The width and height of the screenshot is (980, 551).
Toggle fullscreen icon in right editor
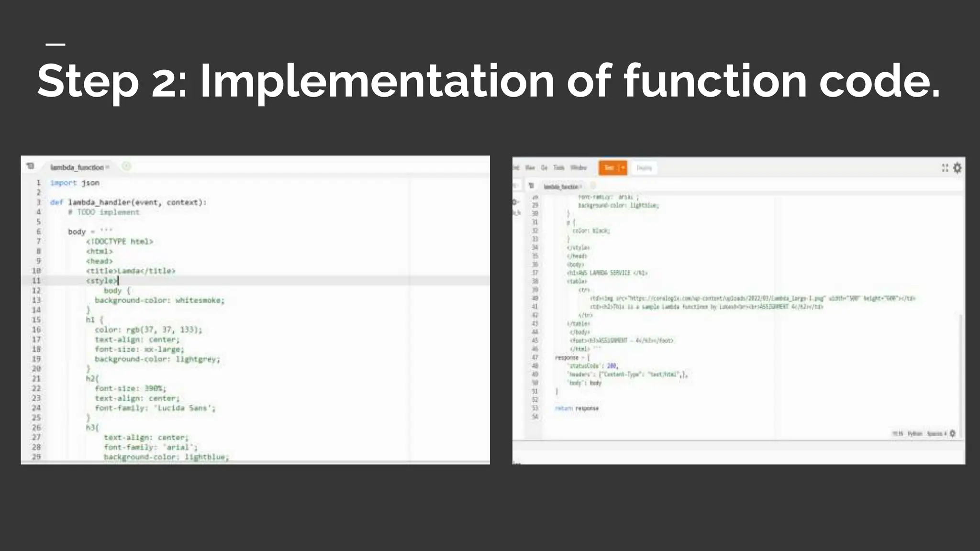click(x=945, y=168)
